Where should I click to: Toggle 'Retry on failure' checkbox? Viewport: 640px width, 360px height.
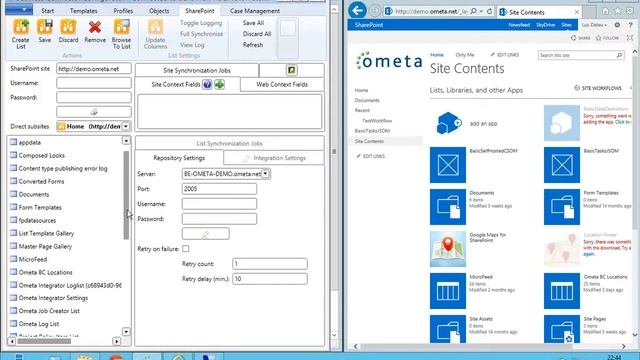186,249
